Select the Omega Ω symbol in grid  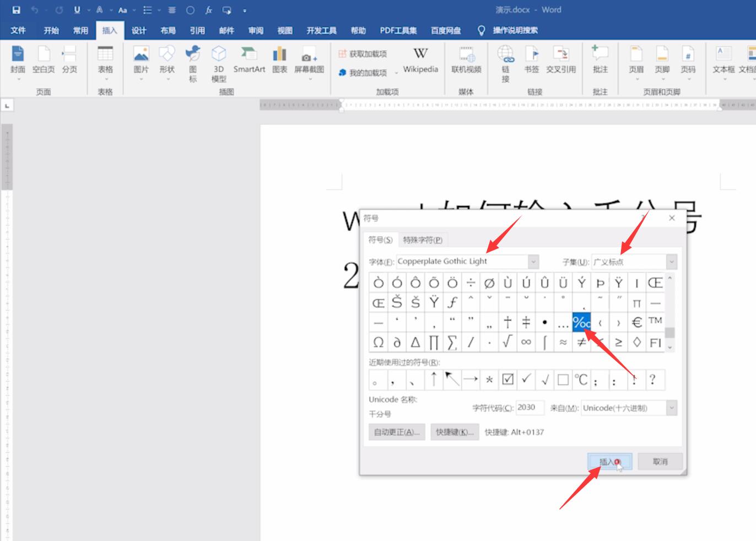pyautogui.click(x=379, y=342)
